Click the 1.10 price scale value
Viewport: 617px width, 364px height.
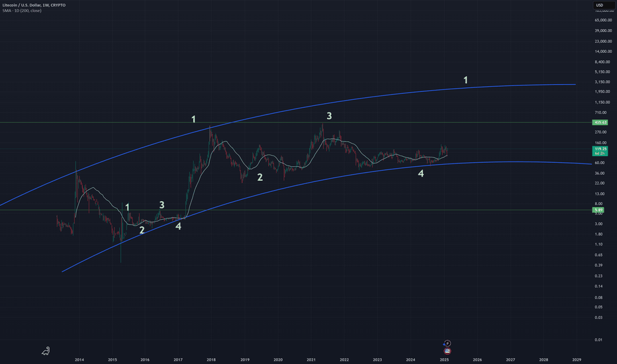click(598, 244)
